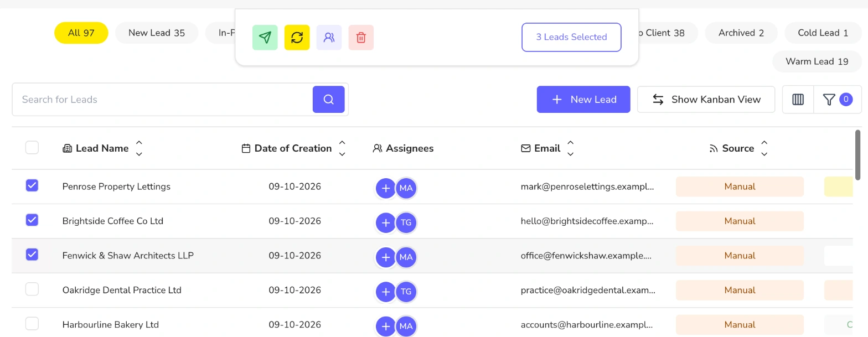
Task: Check Harbourline Bakery Ltd checkbox
Action: (x=32, y=324)
